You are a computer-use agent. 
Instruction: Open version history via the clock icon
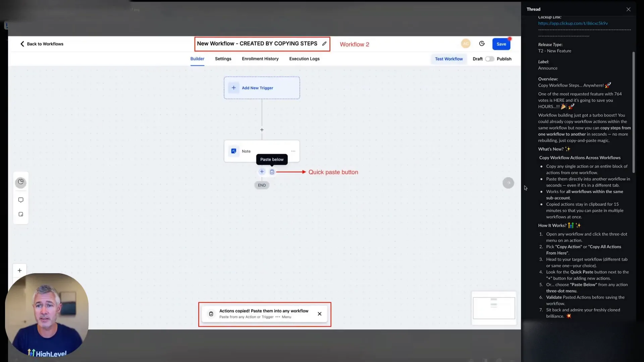[x=482, y=44]
